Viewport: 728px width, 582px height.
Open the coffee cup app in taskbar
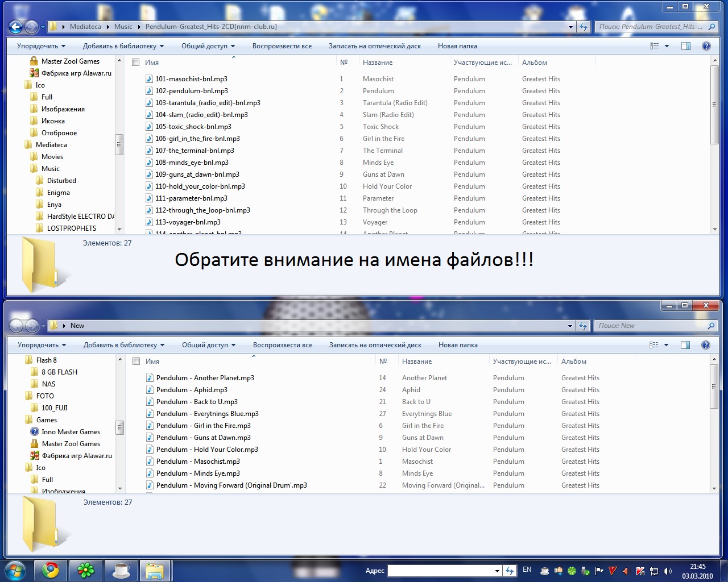pyautogui.click(x=121, y=570)
